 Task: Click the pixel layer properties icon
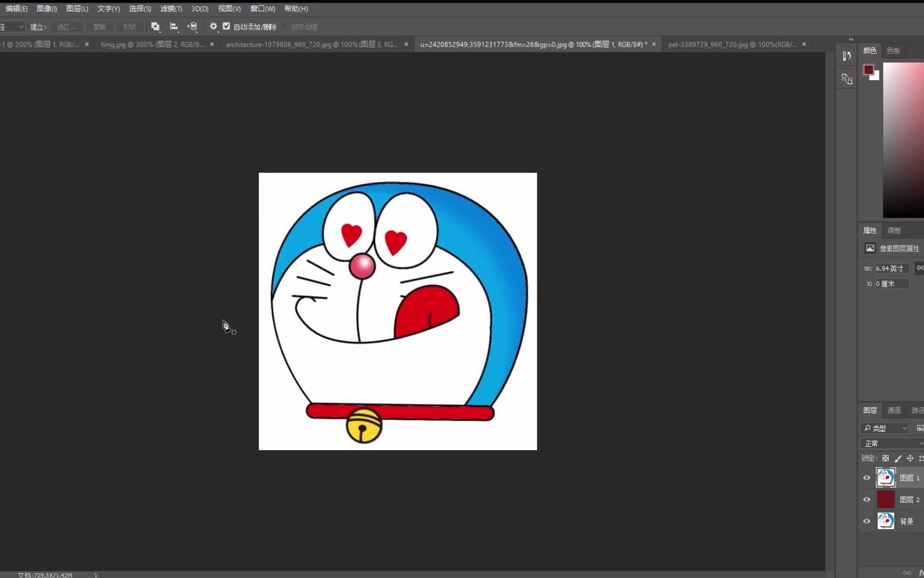(870, 248)
